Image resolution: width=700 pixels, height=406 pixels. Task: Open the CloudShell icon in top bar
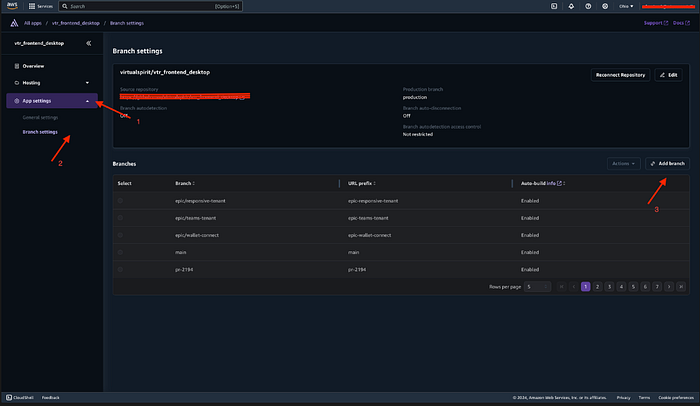[x=554, y=6]
